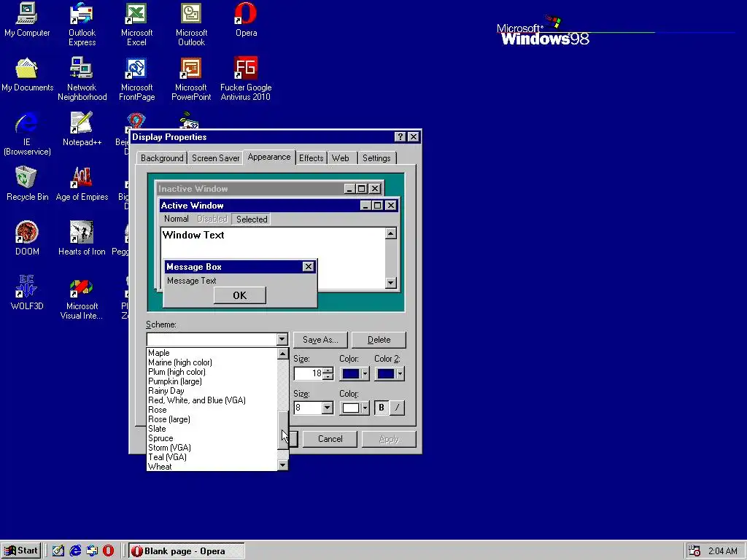Click the task scheduler tray icon

[x=694, y=551]
